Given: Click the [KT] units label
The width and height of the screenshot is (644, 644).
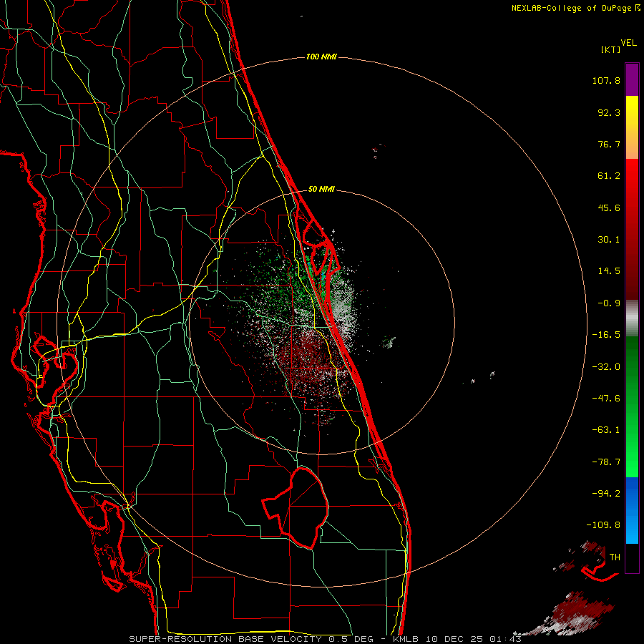Looking at the screenshot, I should 611,49.
